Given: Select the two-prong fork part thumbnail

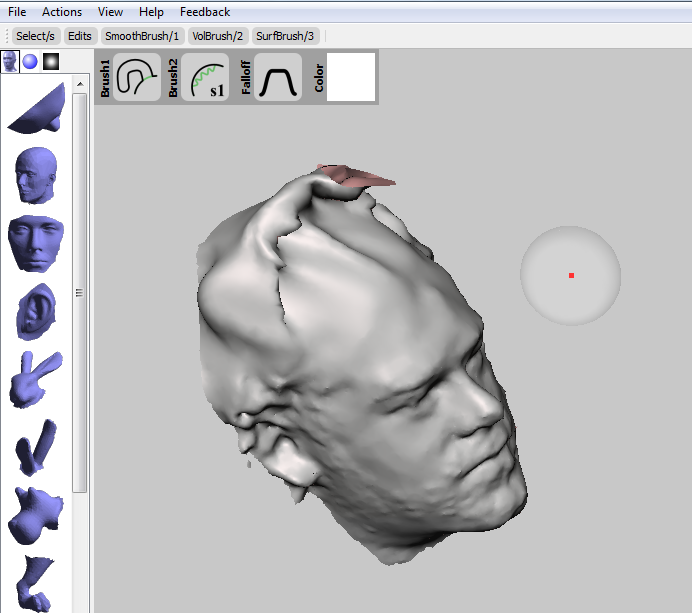Looking at the screenshot, I should coord(36,448).
